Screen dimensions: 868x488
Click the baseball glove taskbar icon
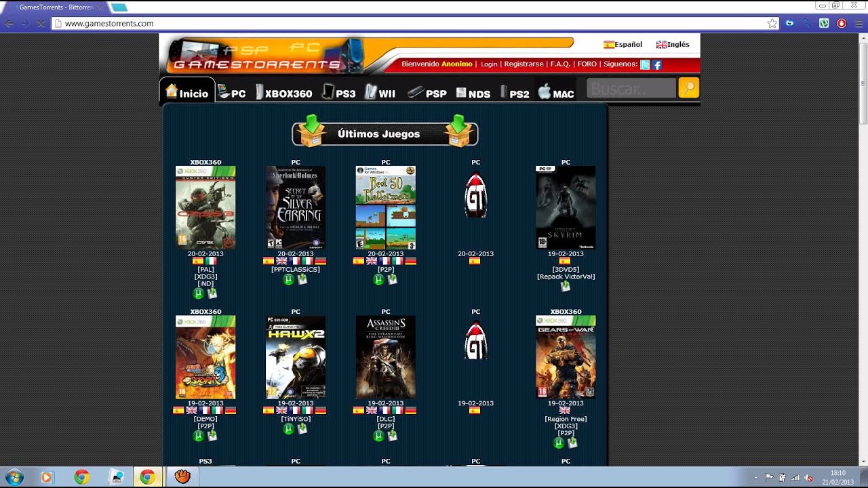point(182,477)
